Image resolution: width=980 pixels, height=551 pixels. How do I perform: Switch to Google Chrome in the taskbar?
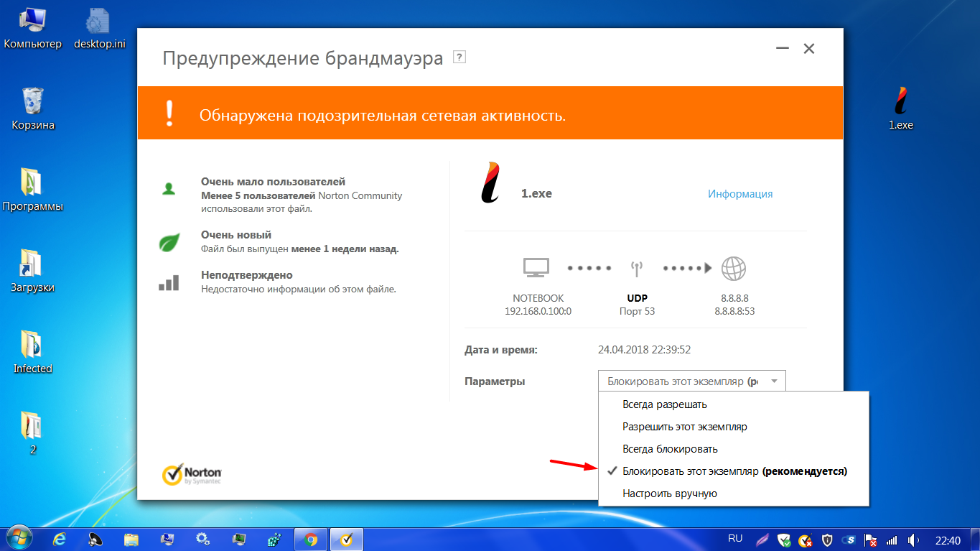pos(311,540)
